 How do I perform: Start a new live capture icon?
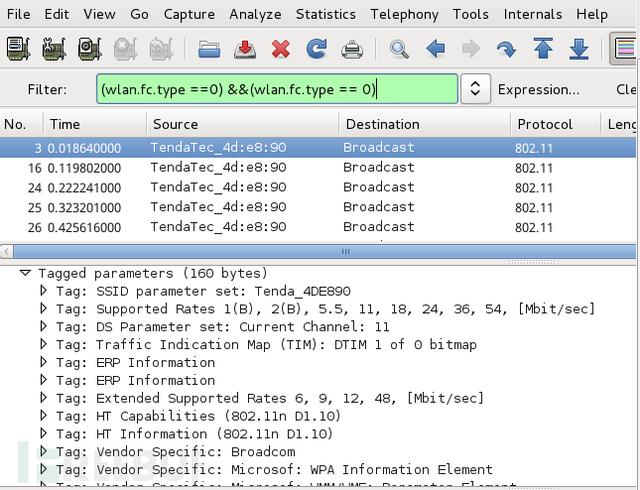tap(89, 49)
